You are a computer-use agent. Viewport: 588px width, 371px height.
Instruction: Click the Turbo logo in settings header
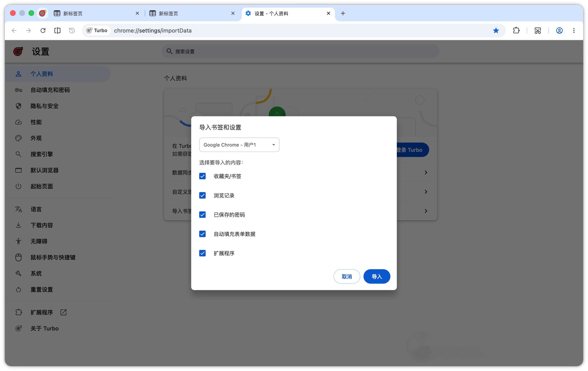18,51
